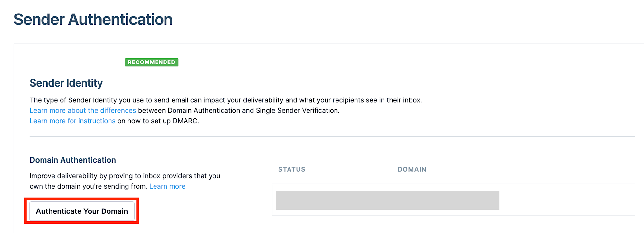The height and width of the screenshot is (233, 644).
Task: Click the Sender Authentication page title
Action: (x=93, y=19)
